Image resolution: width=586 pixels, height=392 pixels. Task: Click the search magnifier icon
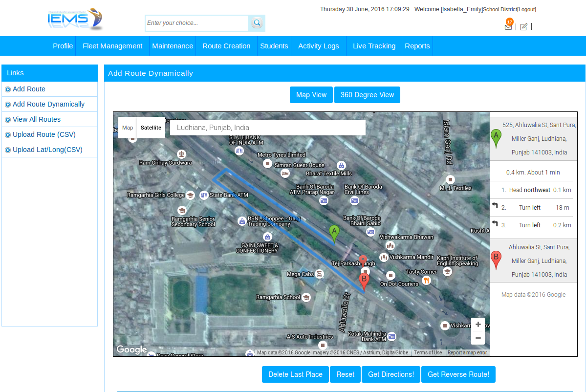[257, 23]
